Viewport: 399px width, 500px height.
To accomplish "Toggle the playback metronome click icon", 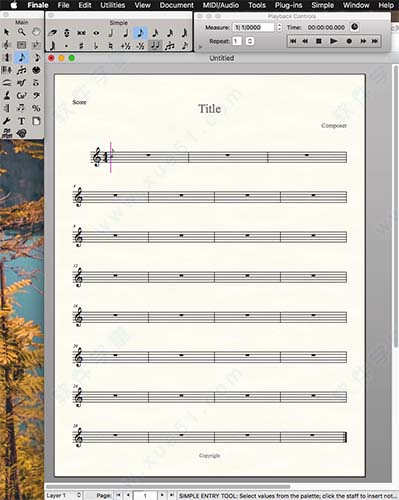I will click(355, 27).
